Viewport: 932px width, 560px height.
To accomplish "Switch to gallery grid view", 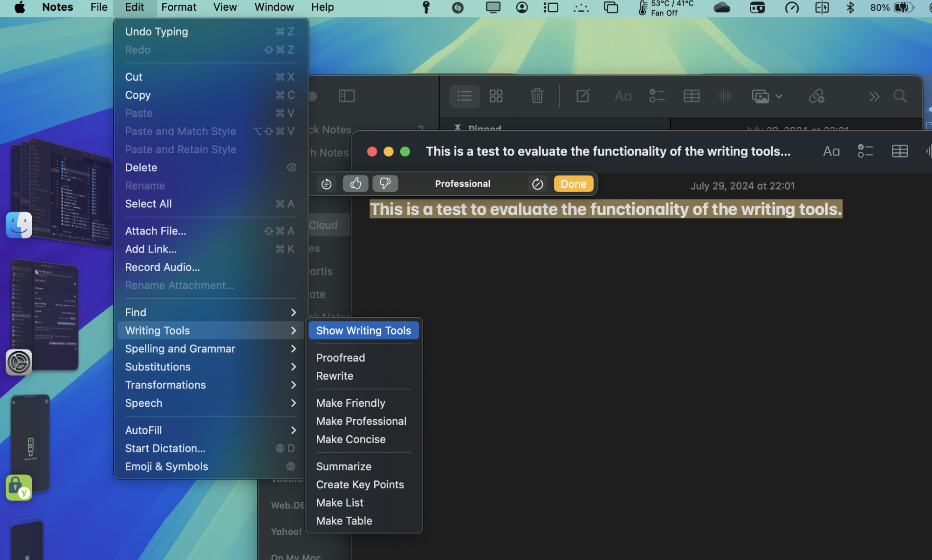I will [496, 96].
